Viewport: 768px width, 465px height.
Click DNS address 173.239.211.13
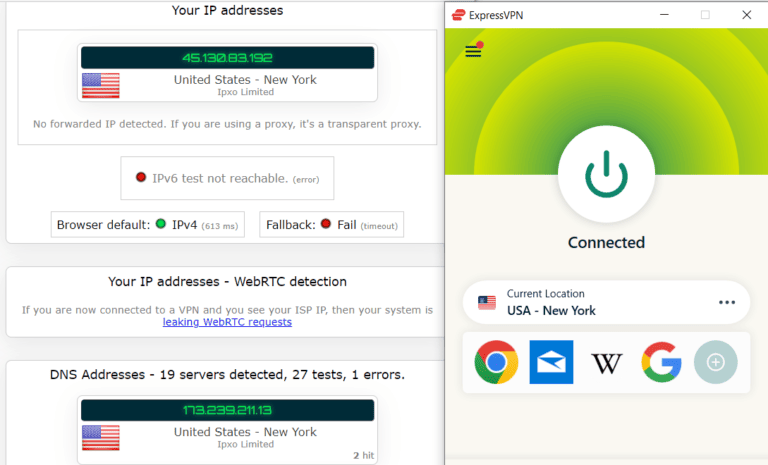(x=227, y=410)
